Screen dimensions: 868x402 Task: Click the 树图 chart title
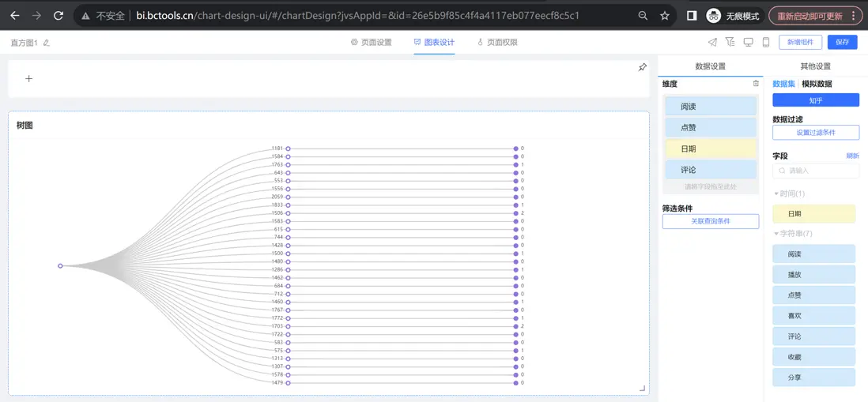(x=25, y=126)
